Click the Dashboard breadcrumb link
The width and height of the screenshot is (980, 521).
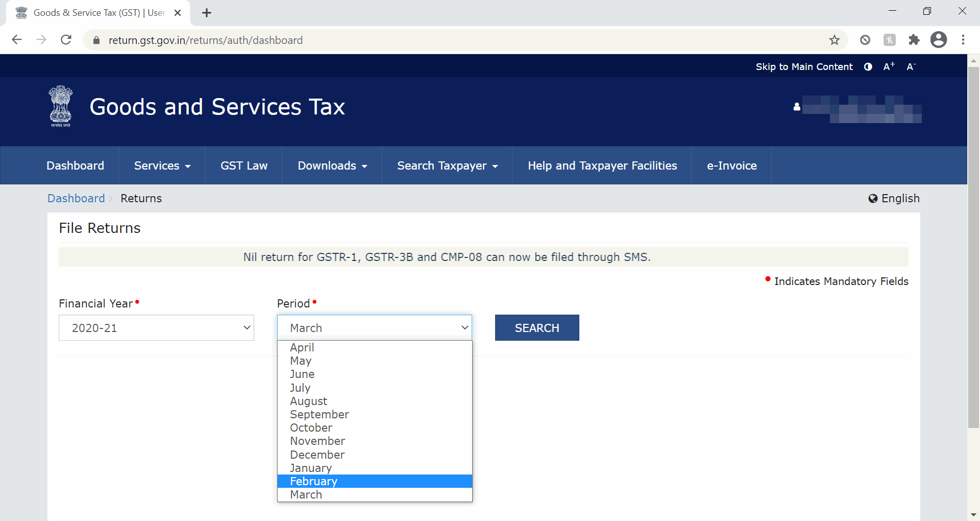click(x=76, y=198)
